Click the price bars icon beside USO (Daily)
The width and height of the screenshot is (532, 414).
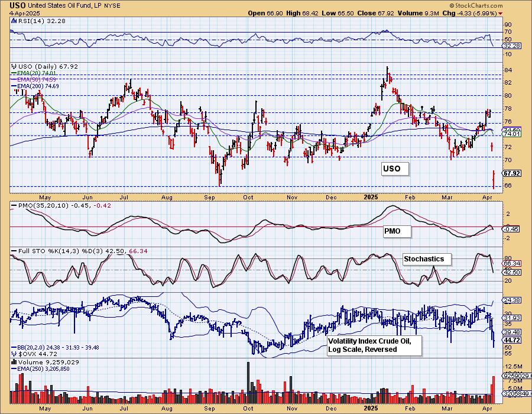point(14,66)
